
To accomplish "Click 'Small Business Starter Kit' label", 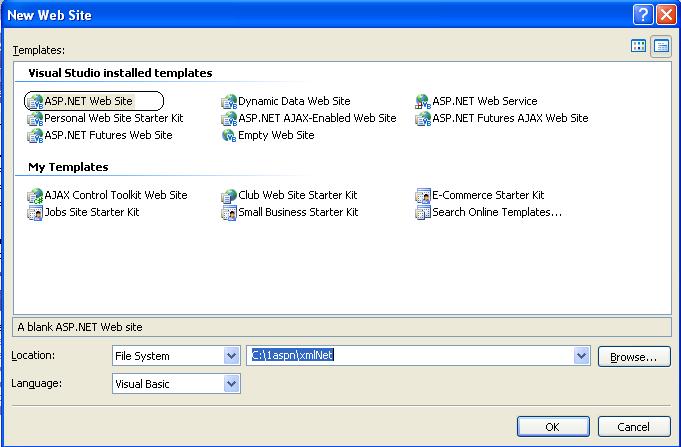I will (x=298, y=212).
